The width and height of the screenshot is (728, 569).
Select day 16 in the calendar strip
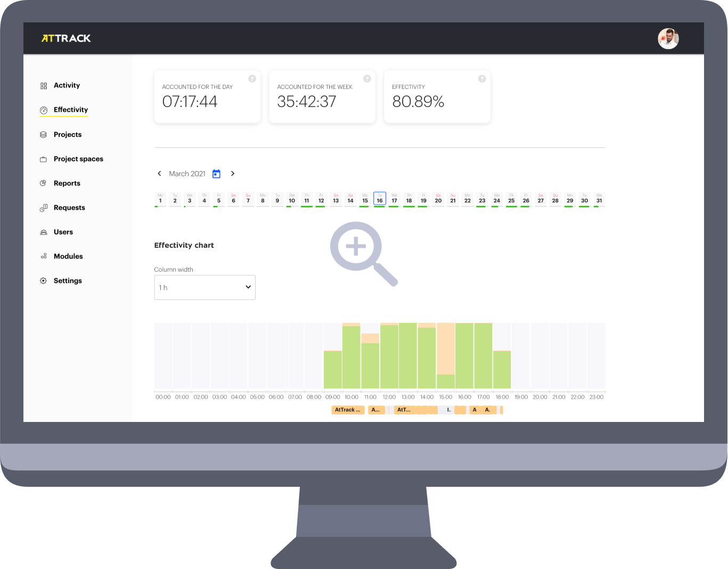(380, 199)
